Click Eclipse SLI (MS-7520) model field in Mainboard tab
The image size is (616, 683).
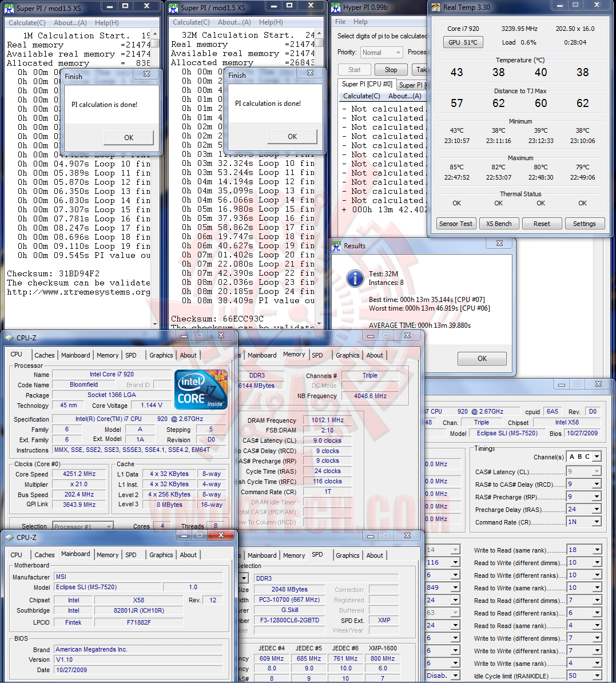[108, 587]
